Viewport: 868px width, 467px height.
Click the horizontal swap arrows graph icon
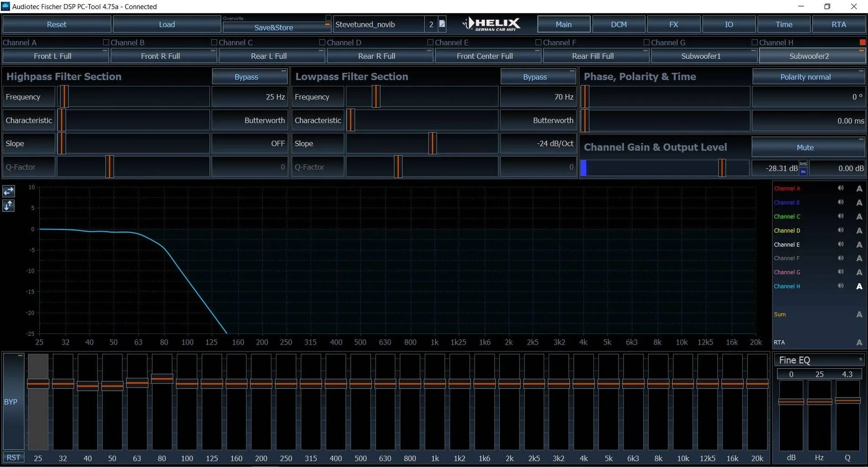9,191
